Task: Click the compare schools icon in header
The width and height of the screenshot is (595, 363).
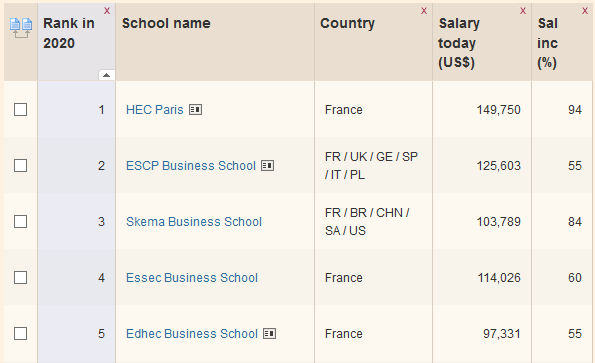Action: click(x=21, y=28)
